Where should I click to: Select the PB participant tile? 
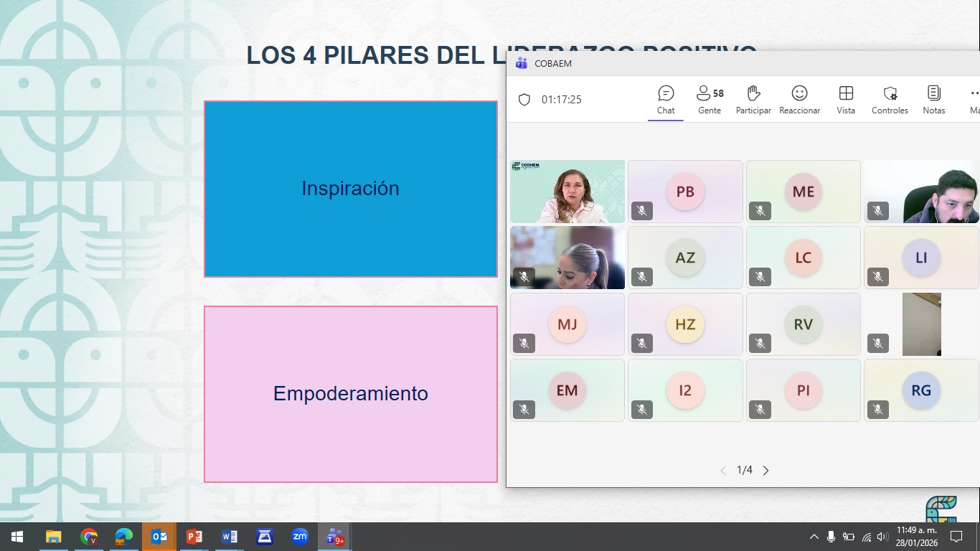coord(685,192)
